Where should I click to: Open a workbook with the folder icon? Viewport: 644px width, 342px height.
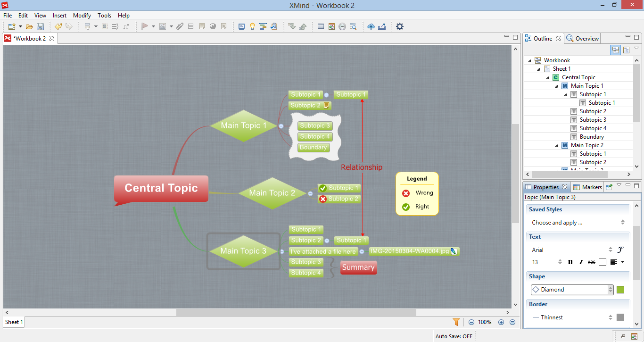pyautogui.click(x=29, y=27)
